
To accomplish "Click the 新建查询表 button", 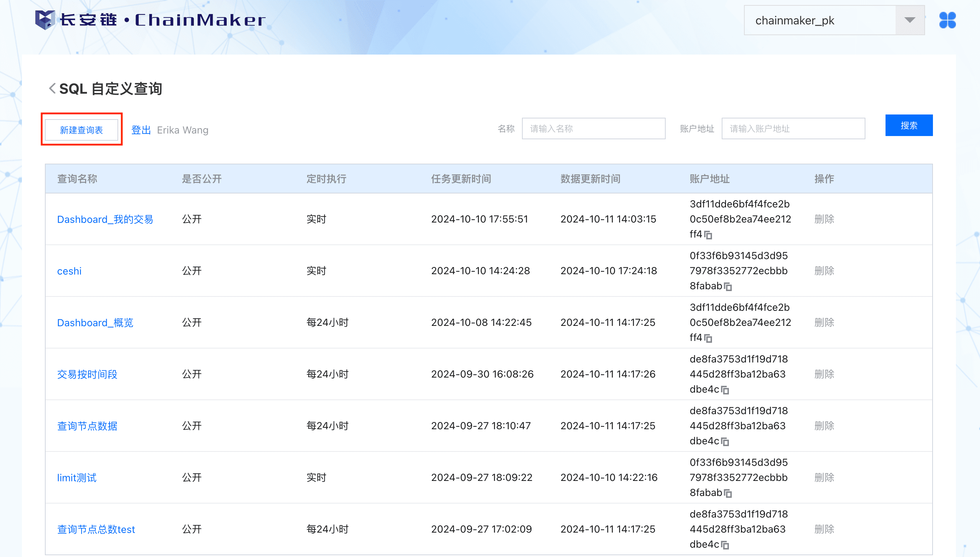I will click(x=81, y=130).
